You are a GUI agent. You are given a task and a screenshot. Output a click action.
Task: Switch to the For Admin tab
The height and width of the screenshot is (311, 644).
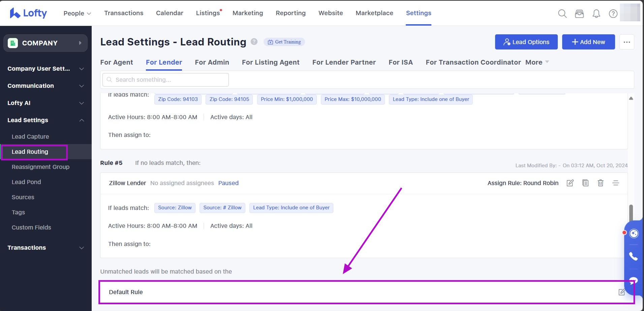point(212,62)
